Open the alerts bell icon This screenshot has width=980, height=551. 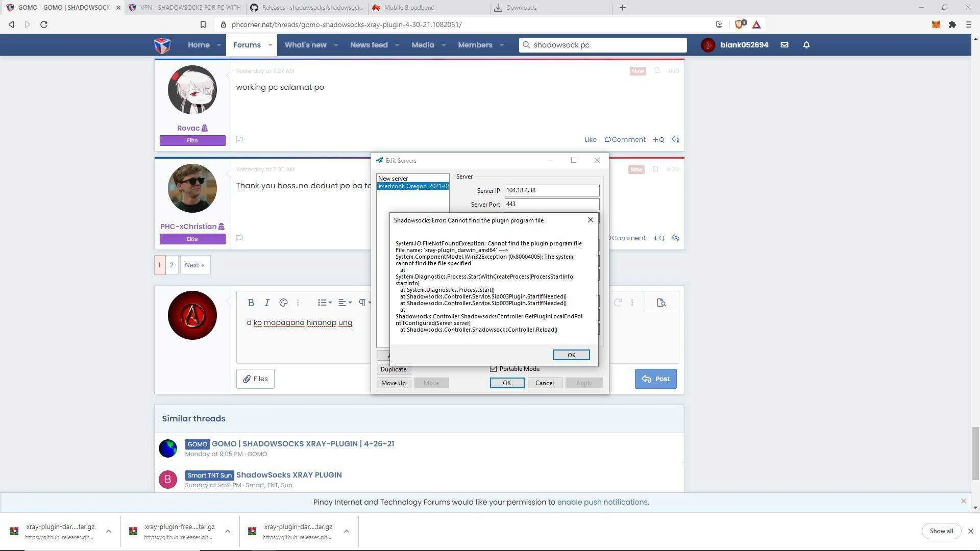(806, 45)
